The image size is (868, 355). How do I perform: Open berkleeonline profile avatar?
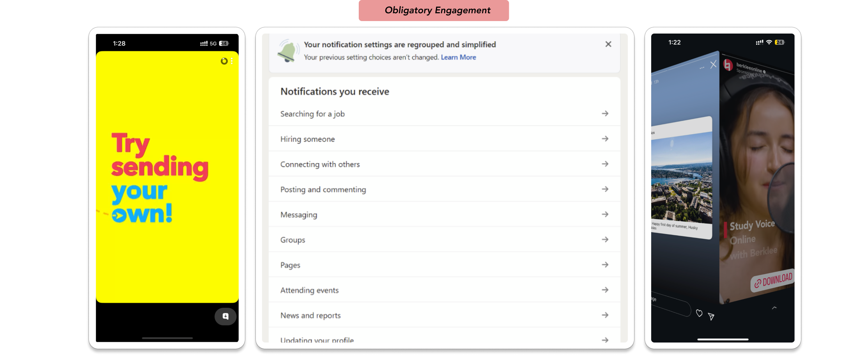pyautogui.click(x=728, y=65)
